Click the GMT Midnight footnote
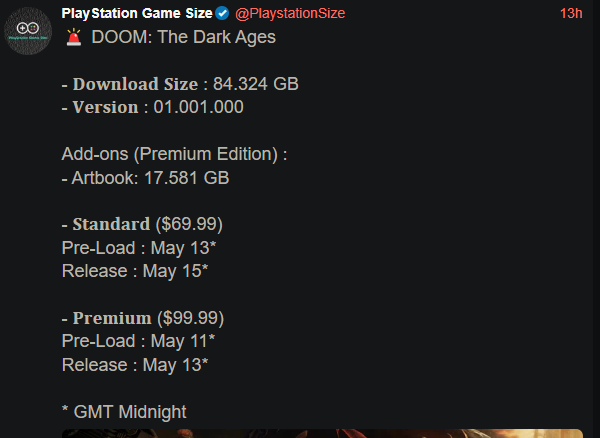The width and height of the screenshot is (600, 438). click(x=124, y=412)
